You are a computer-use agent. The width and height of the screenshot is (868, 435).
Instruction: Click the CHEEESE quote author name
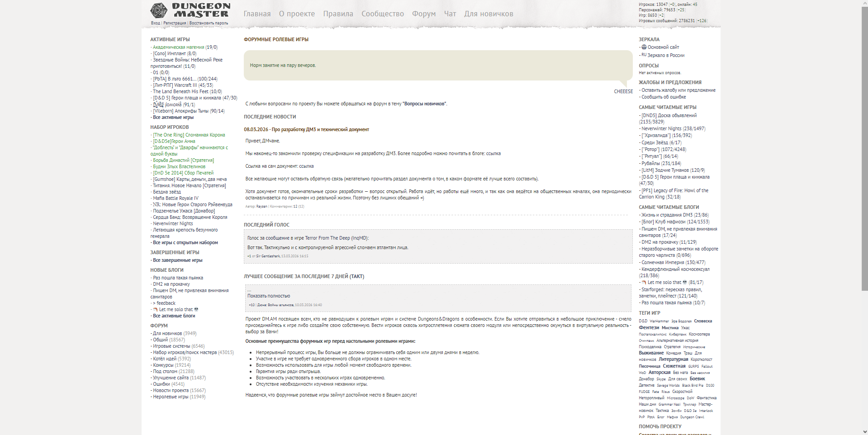(623, 91)
